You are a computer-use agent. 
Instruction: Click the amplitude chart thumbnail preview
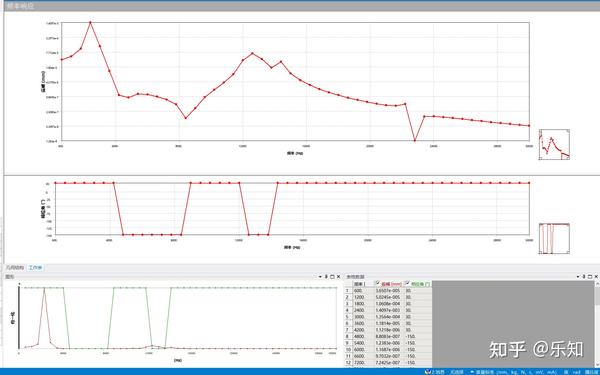(554, 144)
